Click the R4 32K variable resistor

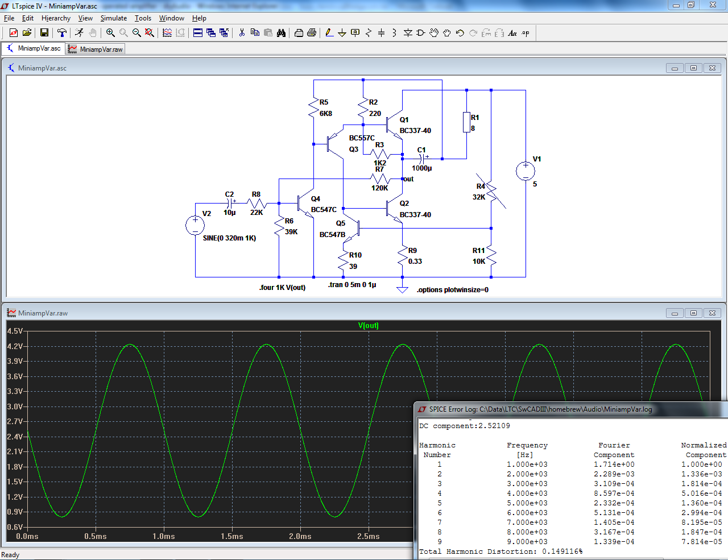pyautogui.click(x=491, y=191)
